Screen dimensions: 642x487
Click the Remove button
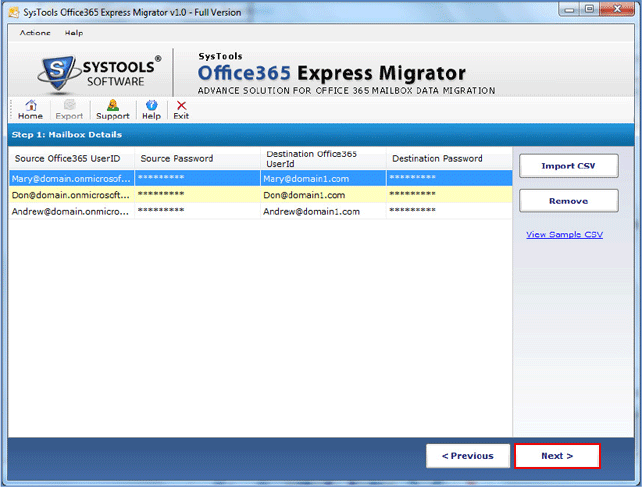tap(568, 201)
